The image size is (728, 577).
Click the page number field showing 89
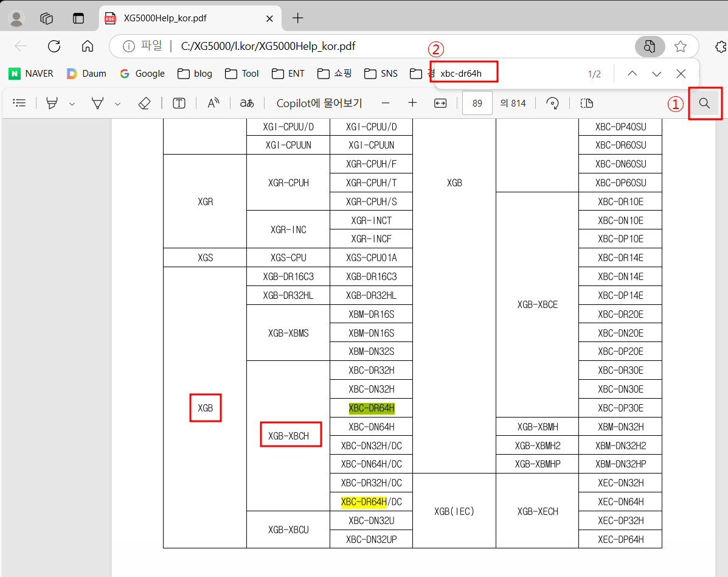477,103
